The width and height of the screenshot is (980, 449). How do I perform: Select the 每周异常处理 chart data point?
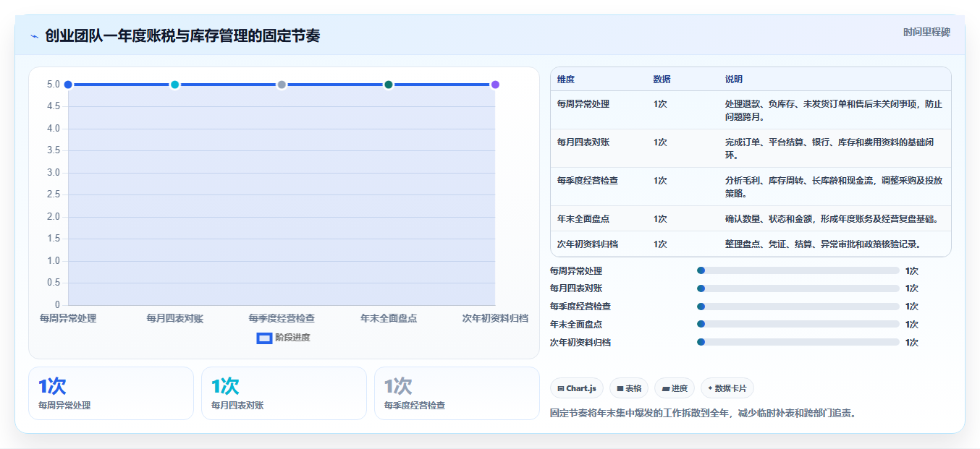[68, 85]
